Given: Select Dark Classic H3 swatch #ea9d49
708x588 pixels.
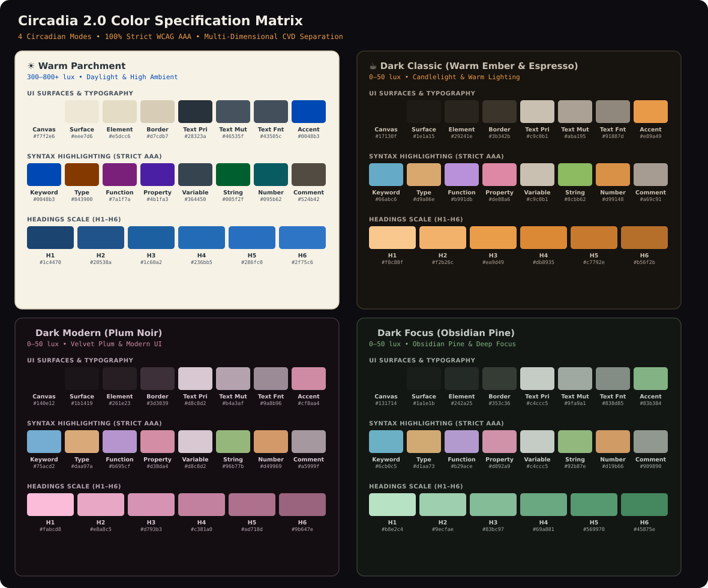Looking at the screenshot, I should point(493,238).
